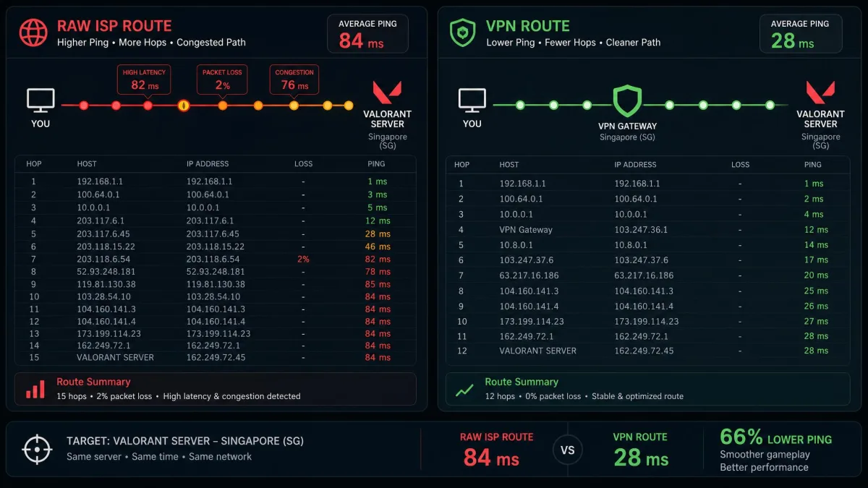Open the HIGH LATENCY 82 ms callout
This screenshot has width=868, height=488.
click(x=144, y=80)
